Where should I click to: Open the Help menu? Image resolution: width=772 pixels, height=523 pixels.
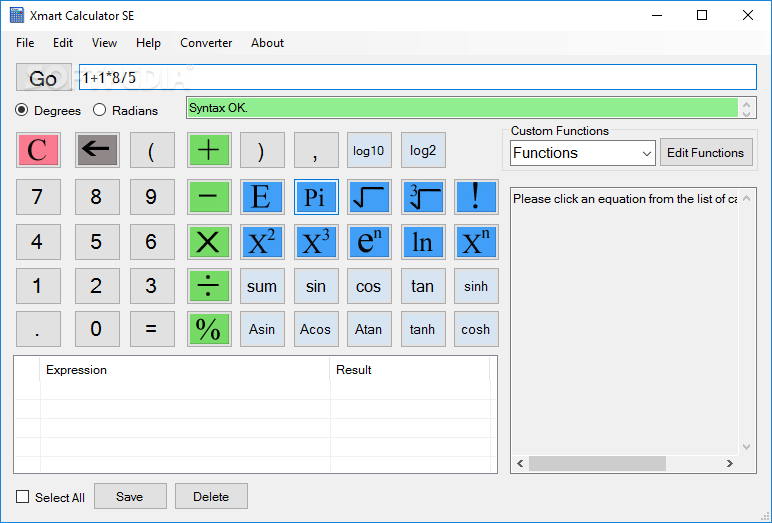148,43
